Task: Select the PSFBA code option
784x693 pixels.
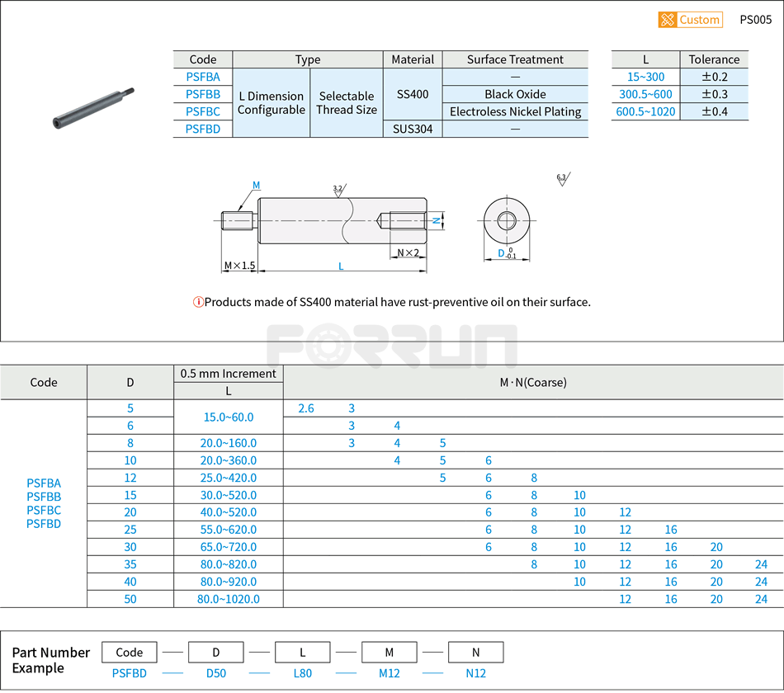Action: pos(202,77)
